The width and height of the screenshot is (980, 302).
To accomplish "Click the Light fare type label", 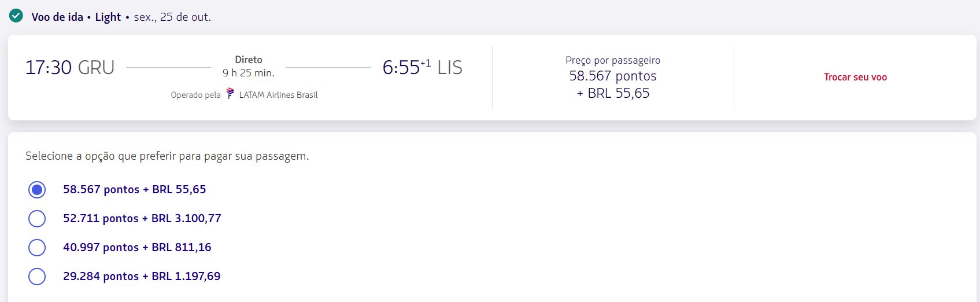I will tap(108, 17).
